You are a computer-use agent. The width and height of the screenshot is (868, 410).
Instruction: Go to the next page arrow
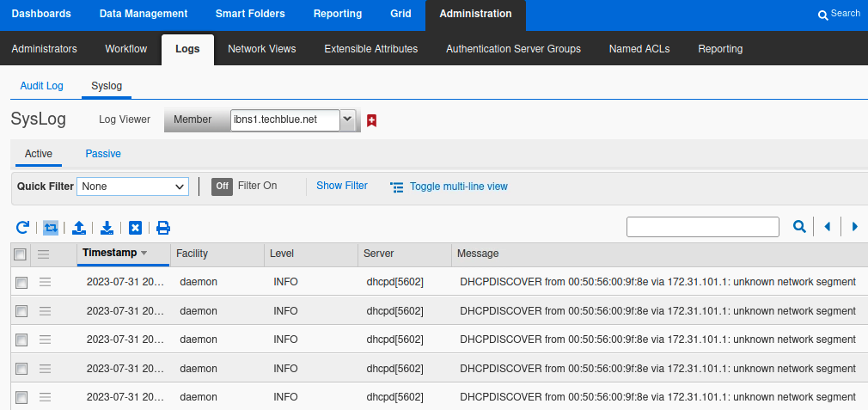pyautogui.click(x=854, y=226)
